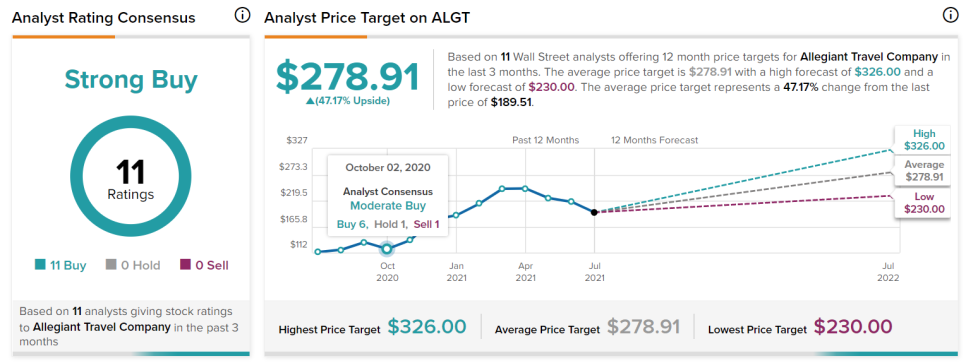Image resolution: width=966 pixels, height=363 pixels.
Task: Click the teal 11 Buy legend square
Action: [40, 266]
